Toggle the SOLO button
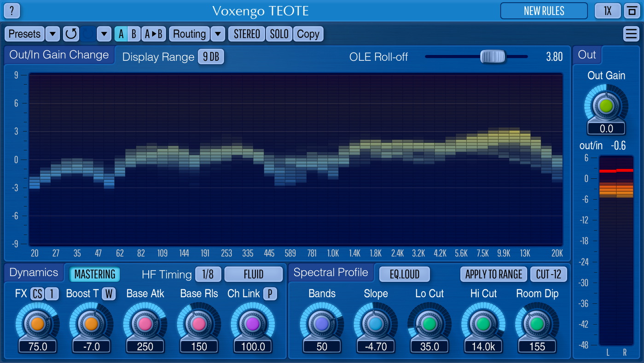 pos(279,34)
